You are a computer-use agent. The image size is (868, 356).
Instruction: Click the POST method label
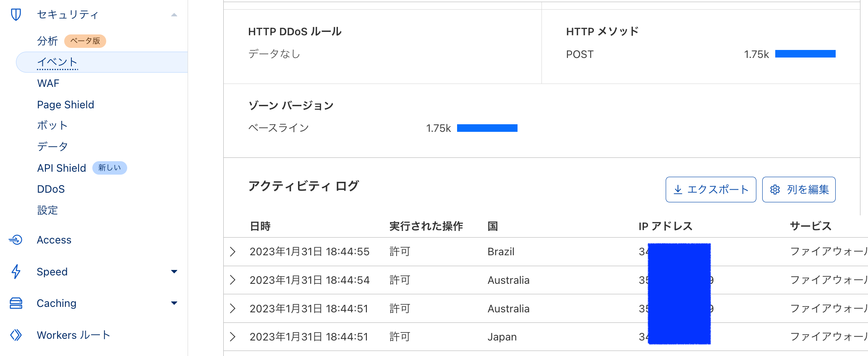coord(580,55)
